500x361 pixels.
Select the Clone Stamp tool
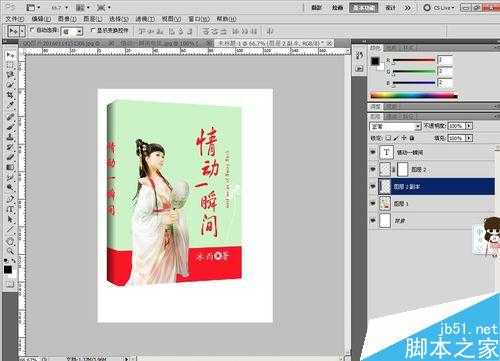[x=10, y=137]
